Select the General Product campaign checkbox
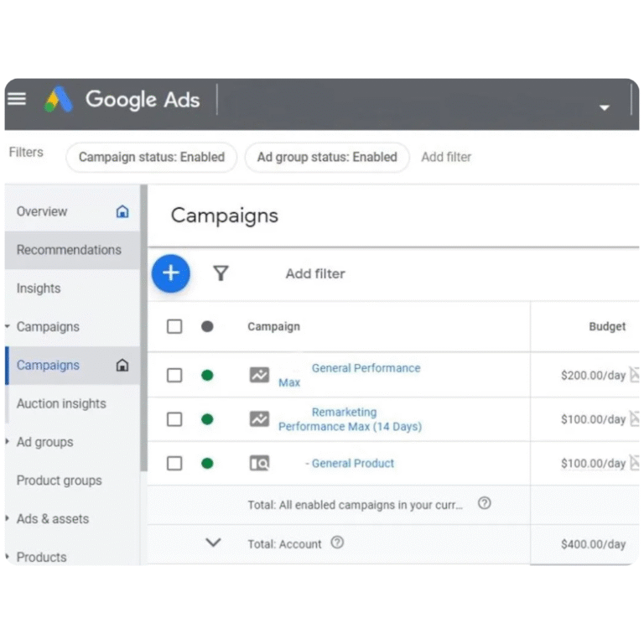The height and width of the screenshot is (644, 644). tap(174, 463)
